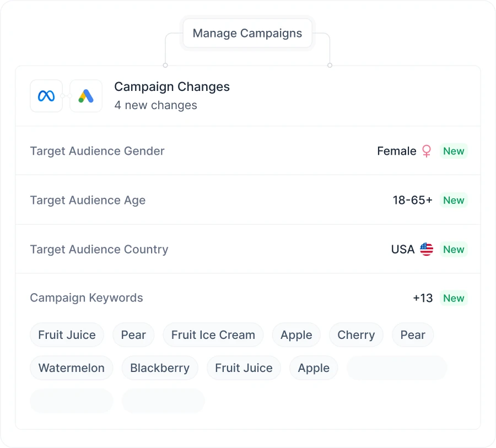Pick the Cherry keyword tag

(356, 335)
